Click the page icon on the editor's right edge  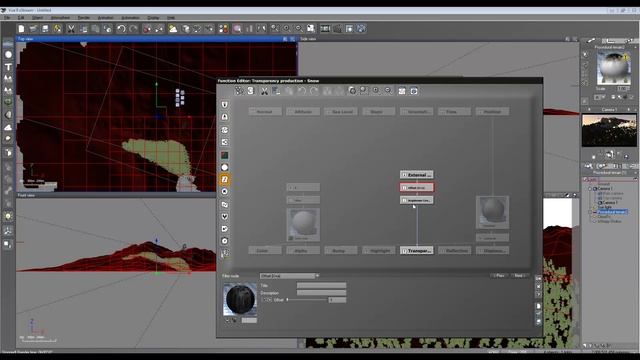point(538,306)
